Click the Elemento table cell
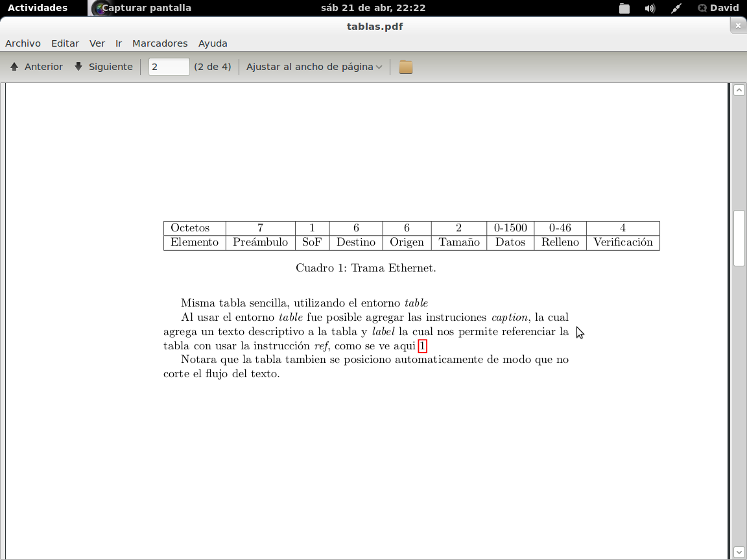The width and height of the screenshot is (747, 560). point(195,242)
